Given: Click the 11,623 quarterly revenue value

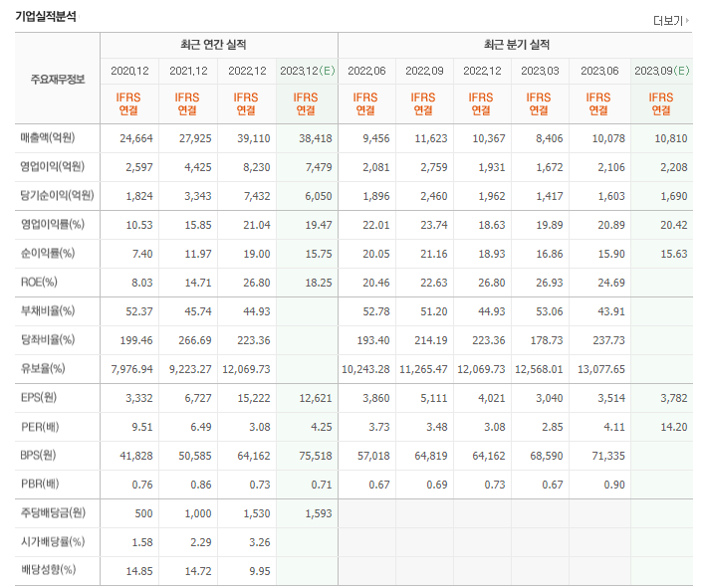Looking at the screenshot, I should pyautogui.click(x=431, y=138).
